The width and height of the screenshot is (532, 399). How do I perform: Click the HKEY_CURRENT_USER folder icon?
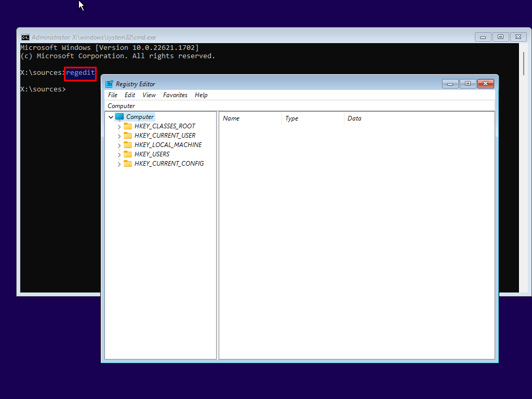128,136
